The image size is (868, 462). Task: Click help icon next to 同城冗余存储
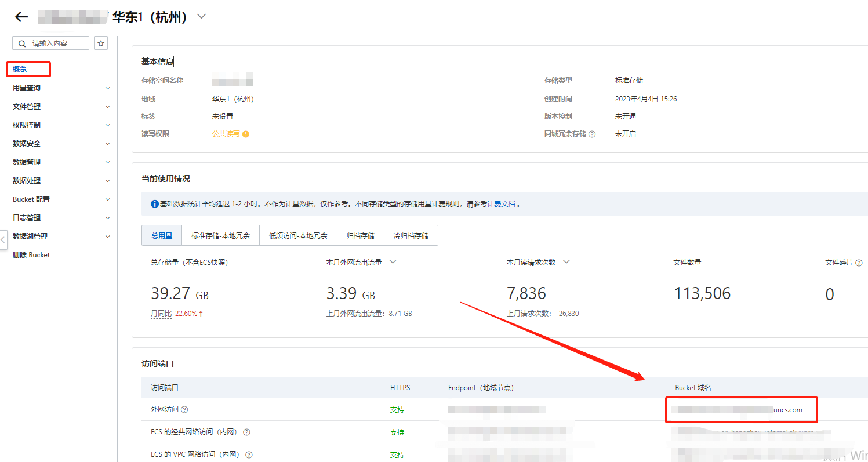click(x=592, y=134)
